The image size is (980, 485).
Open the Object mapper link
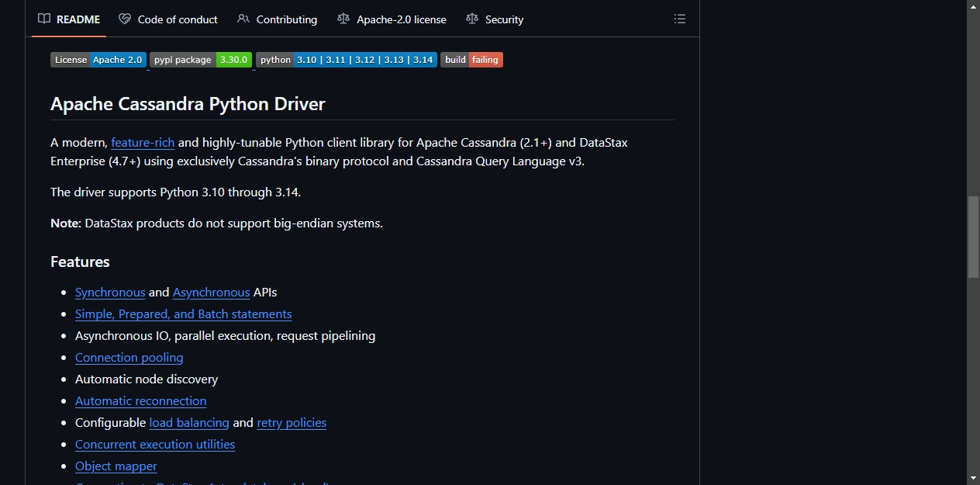116,466
